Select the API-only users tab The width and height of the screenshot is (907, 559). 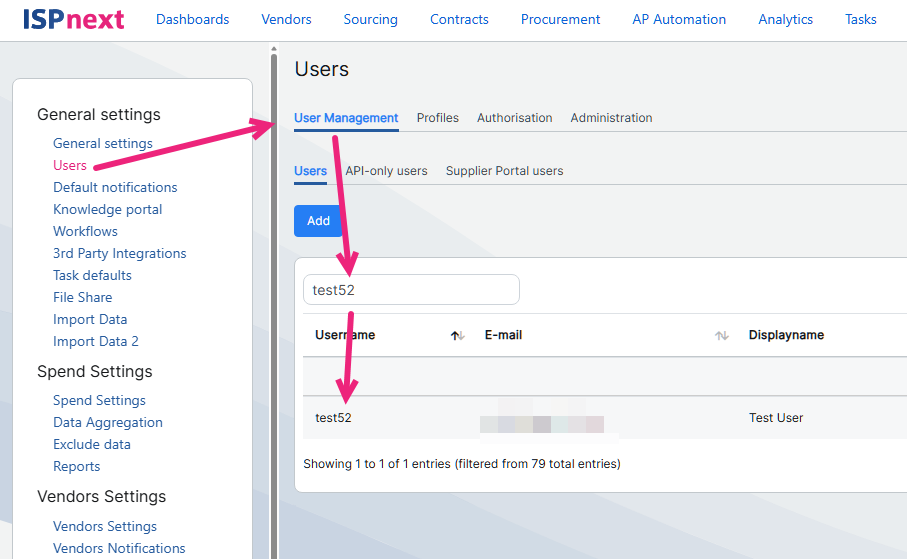click(x=386, y=171)
